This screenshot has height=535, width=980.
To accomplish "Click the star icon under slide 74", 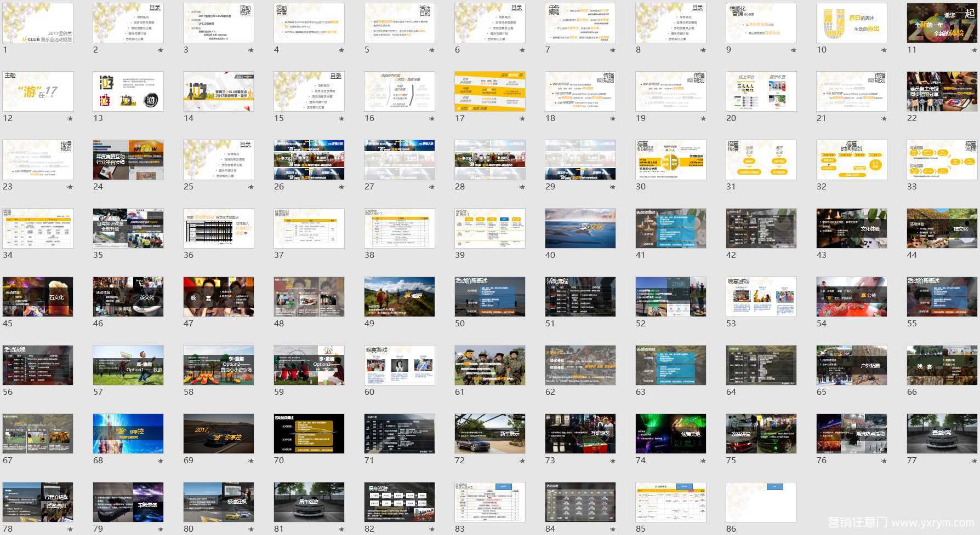I will [x=703, y=461].
